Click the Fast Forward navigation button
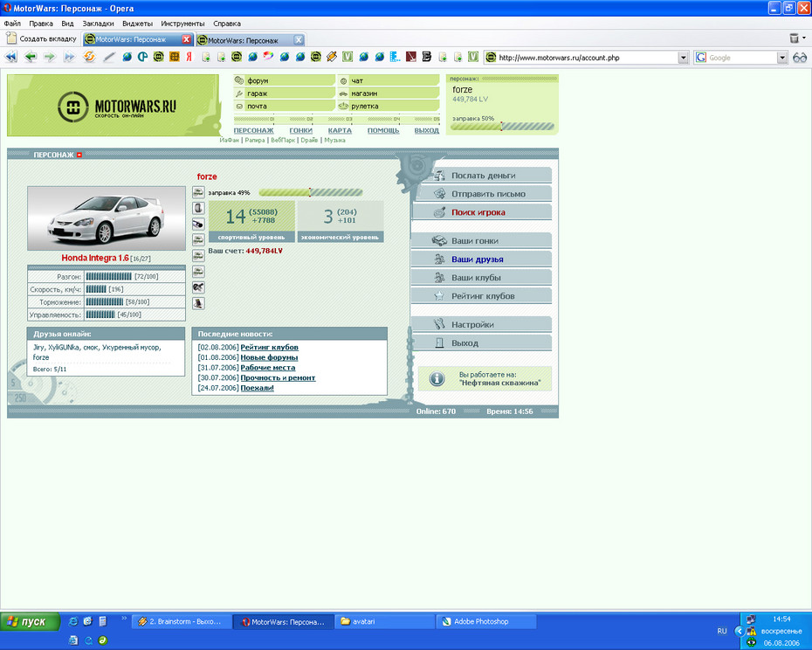Screen dimensions: 812x650 click(x=69, y=57)
